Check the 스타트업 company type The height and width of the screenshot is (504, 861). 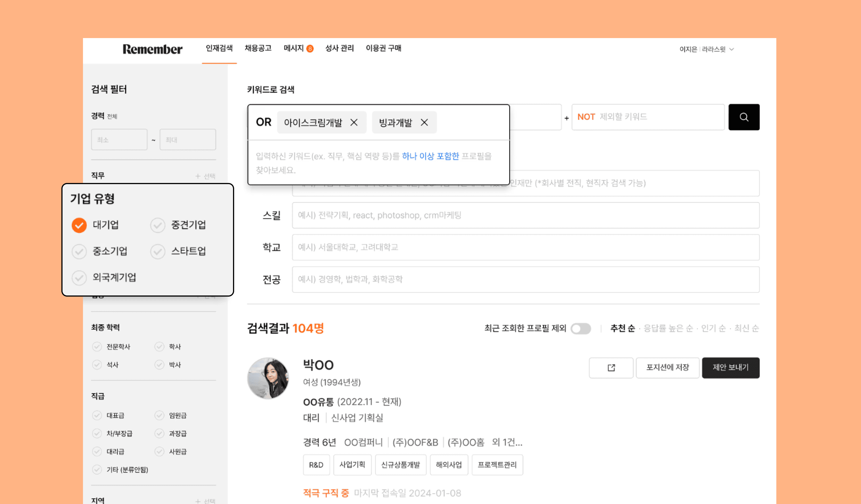coord(157,251)
